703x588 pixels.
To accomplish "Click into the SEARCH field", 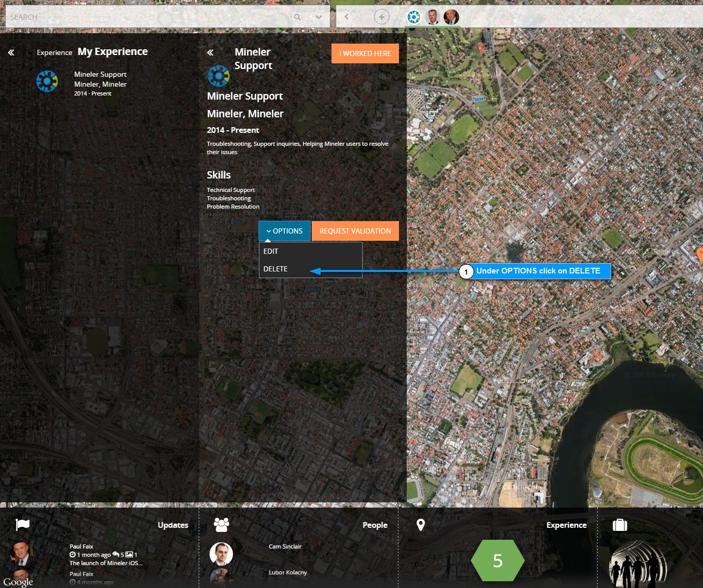I will [145, 17].
